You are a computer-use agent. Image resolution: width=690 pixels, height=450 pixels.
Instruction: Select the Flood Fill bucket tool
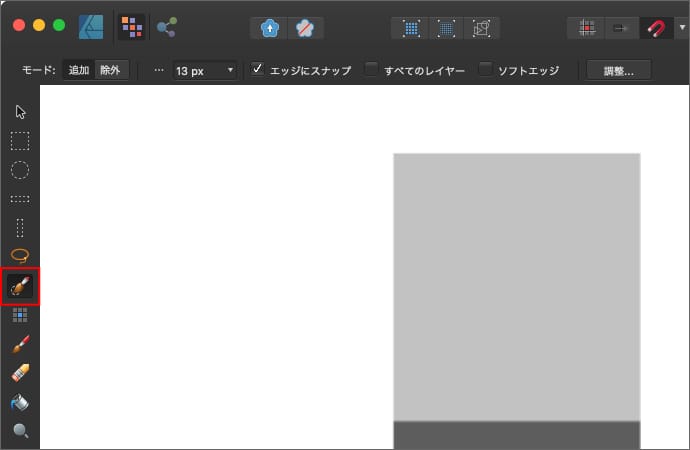(x=20, y=403)
